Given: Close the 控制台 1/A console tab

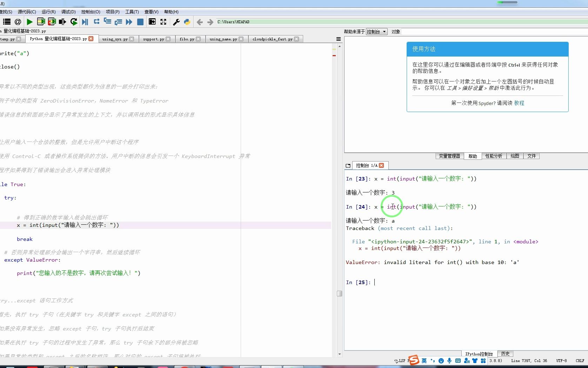Looking at the screenshot, I should 381,165.
